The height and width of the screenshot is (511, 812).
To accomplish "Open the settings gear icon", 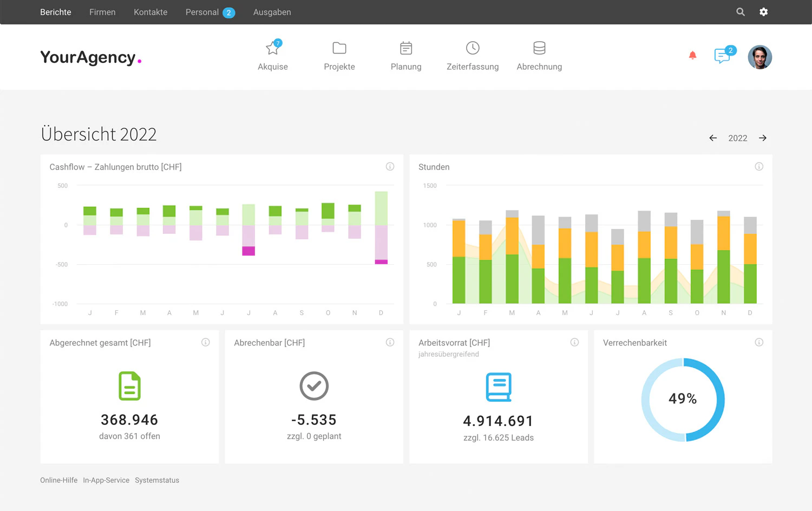I will click(764, 12).
